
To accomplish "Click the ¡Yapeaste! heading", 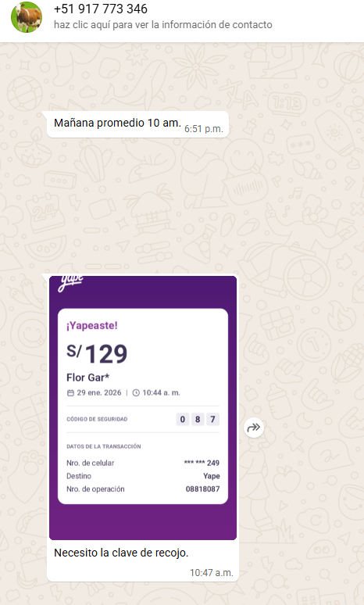I will [x=91, y=325].
